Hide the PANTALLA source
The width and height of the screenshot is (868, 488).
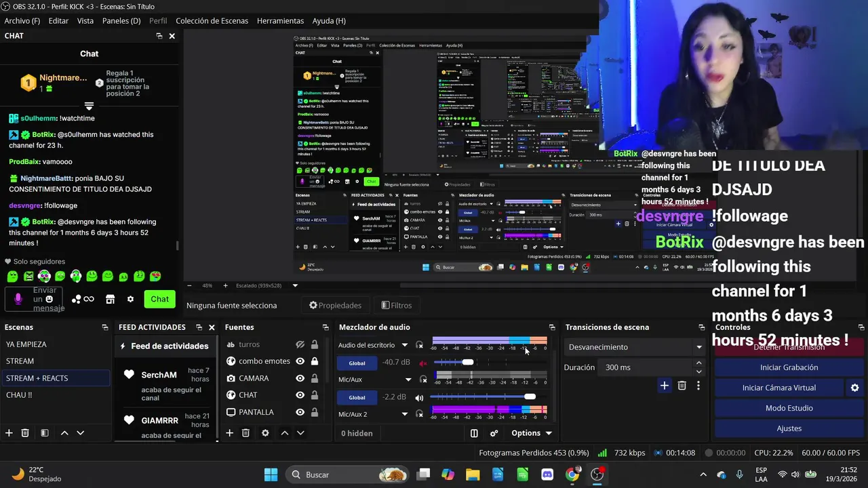tap(300, 412)
